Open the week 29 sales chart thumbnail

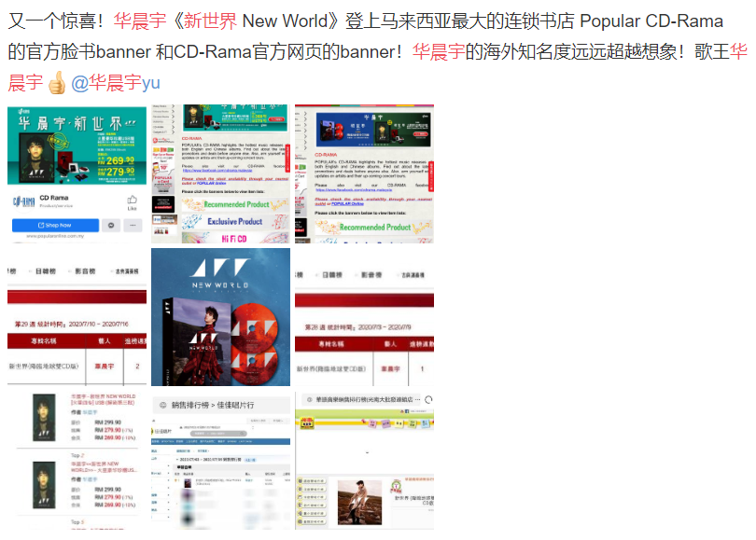tap(77, 317)
